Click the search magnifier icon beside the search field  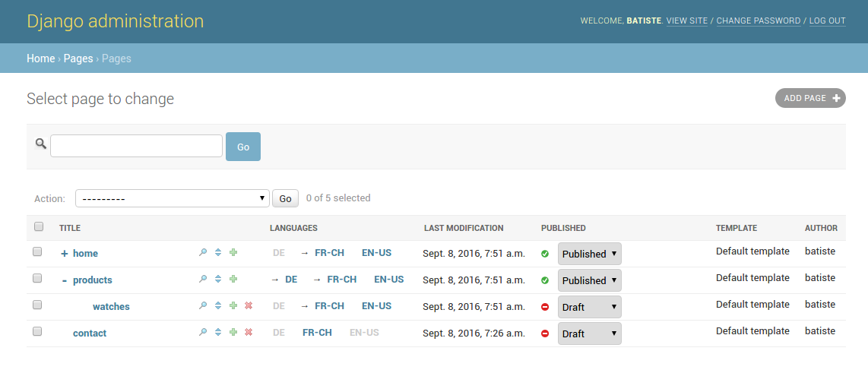[40, 144]
